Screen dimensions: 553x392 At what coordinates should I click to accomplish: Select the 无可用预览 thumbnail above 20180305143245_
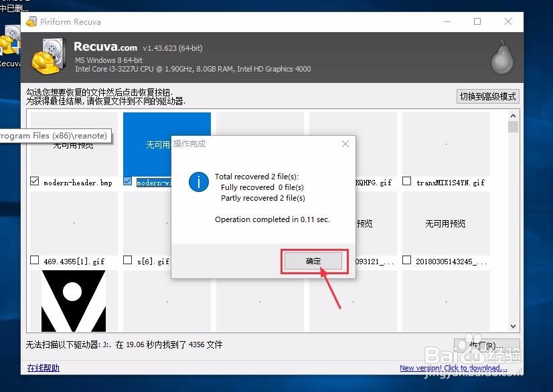[446, 223]
